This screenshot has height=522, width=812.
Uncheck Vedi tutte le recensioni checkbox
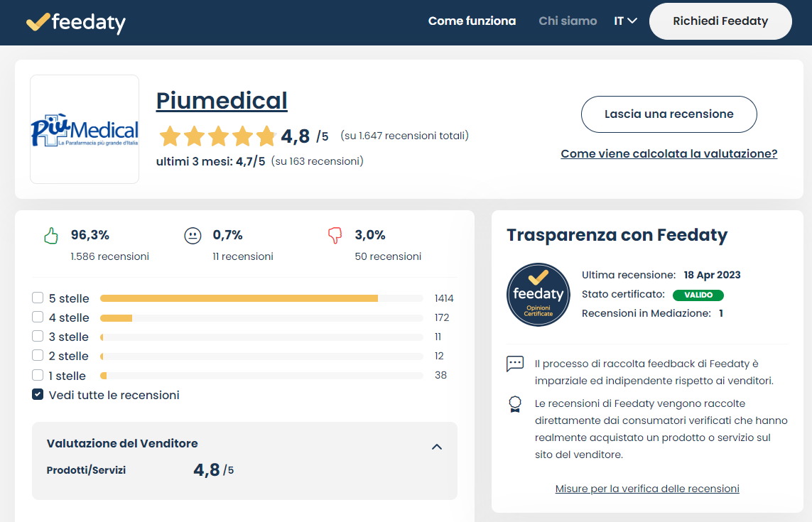tap(37, 395)
